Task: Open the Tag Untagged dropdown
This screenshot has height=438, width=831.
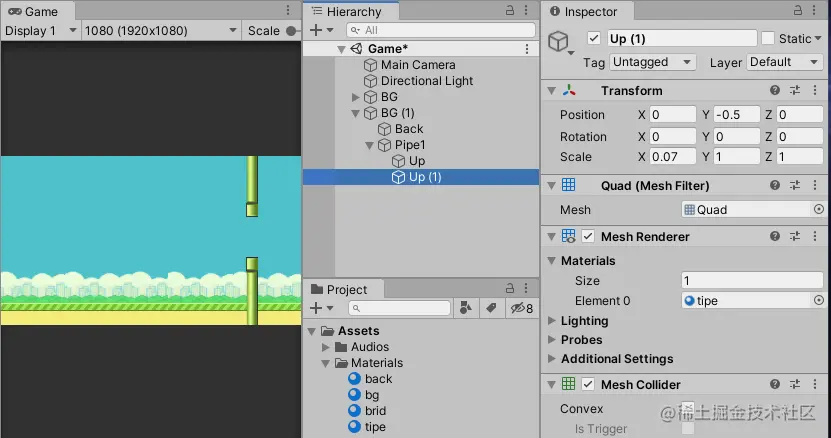Action: pyautogui.click(x=652, y=62)
